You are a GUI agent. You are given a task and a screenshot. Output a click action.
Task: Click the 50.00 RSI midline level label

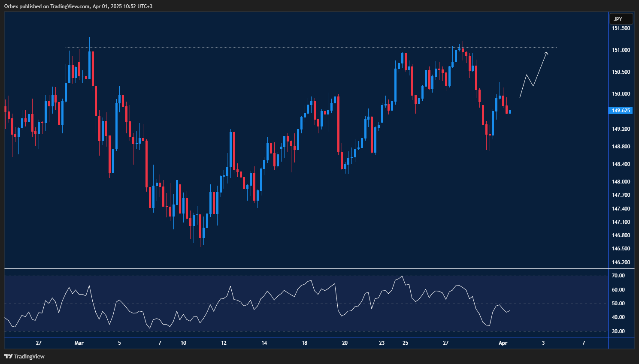point(618,304)
